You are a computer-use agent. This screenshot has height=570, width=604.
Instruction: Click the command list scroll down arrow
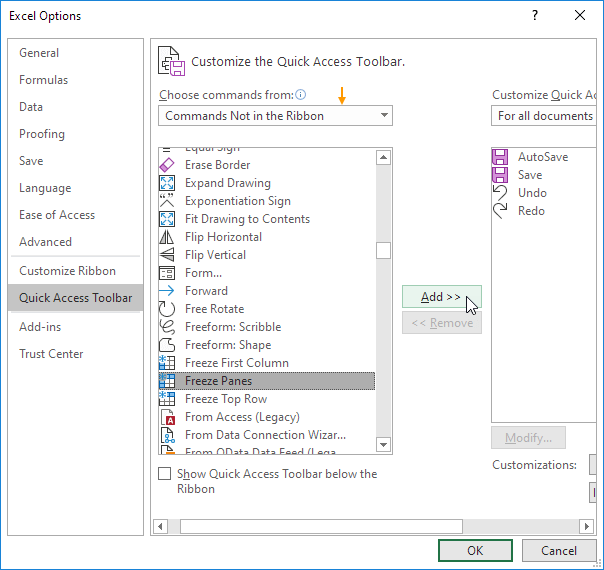point(383,444)
